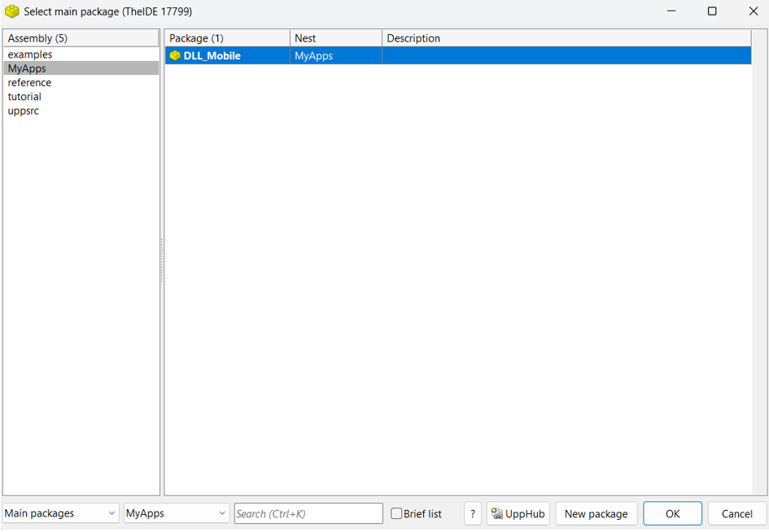Screen dimensions: 769x532
Task: Dismiss dialog with the Cancel button
Action: click(x=735, y=513)
